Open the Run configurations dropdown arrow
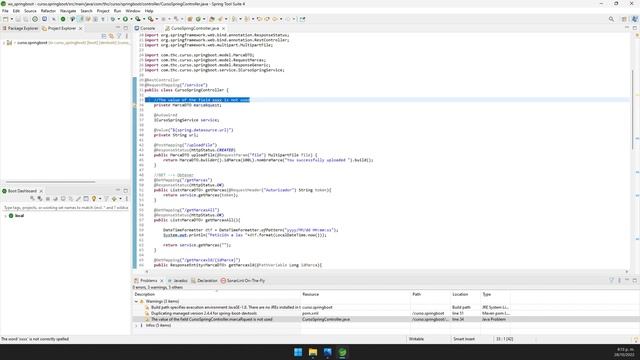This screenshot has height=360, width=640. [x=131, y=19]
